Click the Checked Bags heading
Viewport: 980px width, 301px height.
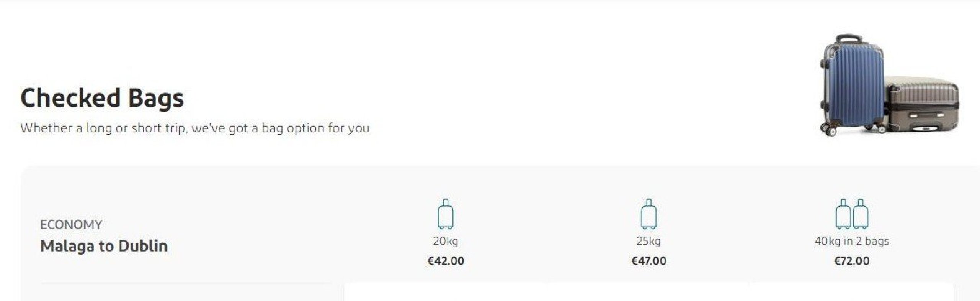click(x=102, y=98)
